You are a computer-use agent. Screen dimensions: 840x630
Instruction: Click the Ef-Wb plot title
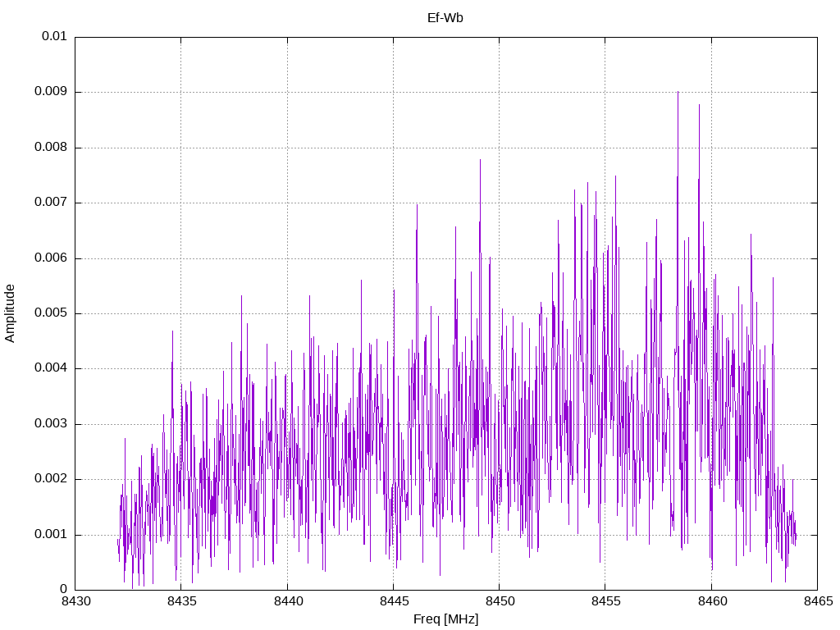point(445,18)
